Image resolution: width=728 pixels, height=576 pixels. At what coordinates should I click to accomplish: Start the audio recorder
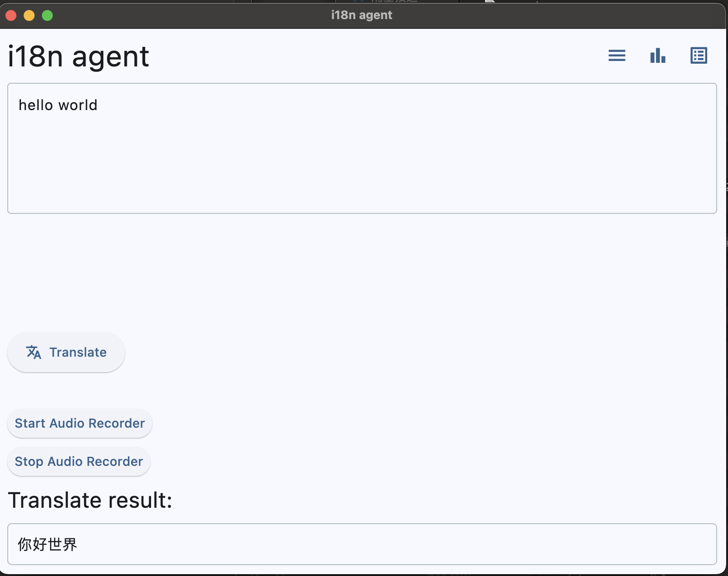[80, 423]
